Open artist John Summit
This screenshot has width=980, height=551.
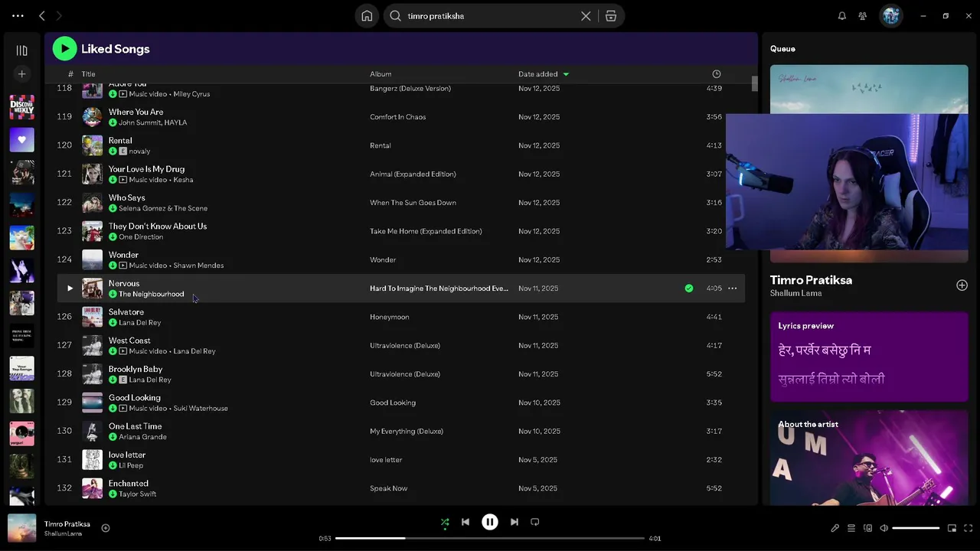[x=139, y=122]
